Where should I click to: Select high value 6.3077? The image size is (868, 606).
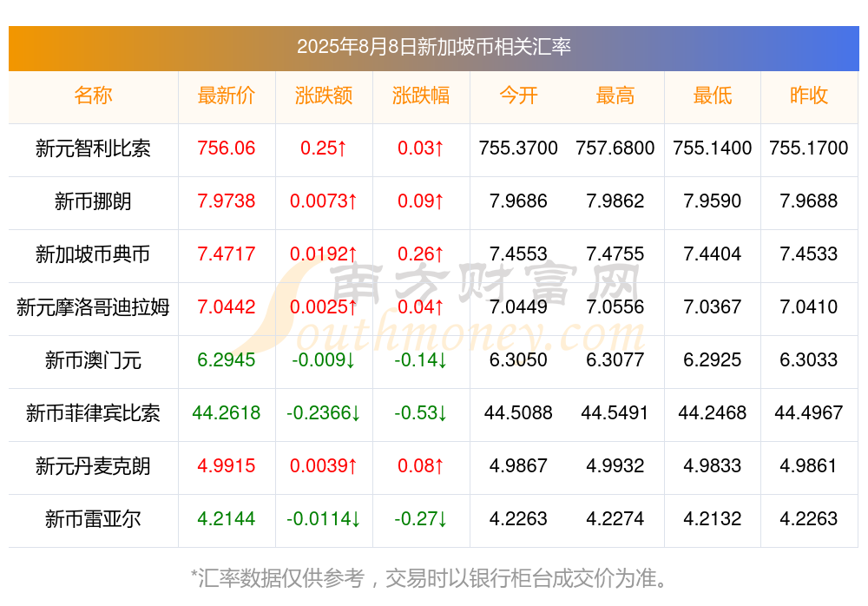[615, 360]
